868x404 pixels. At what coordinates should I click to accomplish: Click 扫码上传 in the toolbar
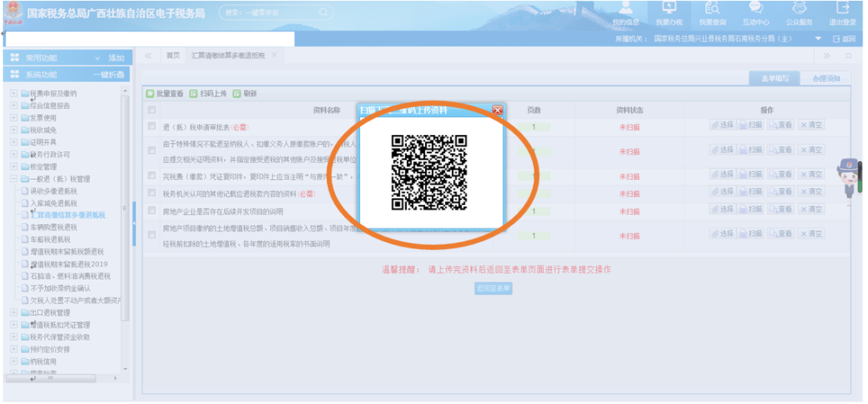point(208,93)
